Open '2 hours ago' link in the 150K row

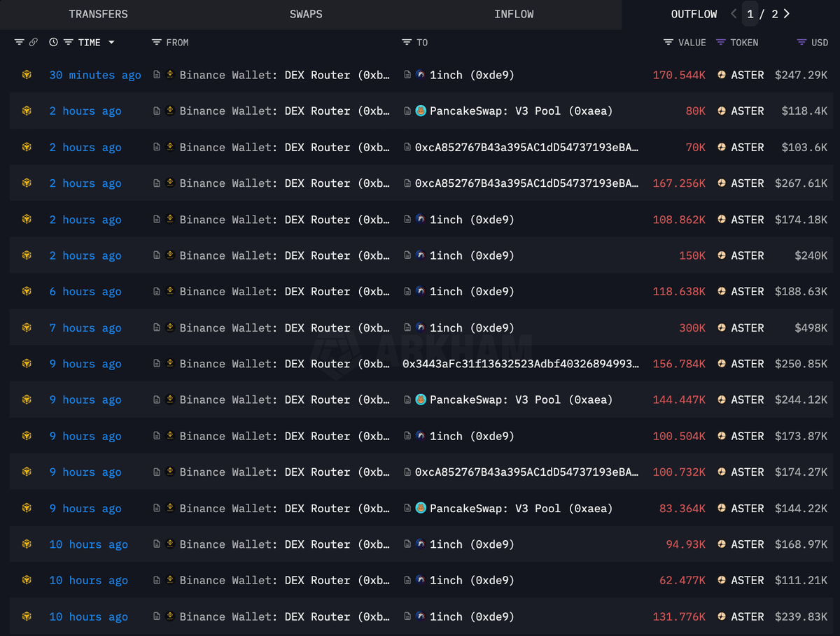(85, 255)
